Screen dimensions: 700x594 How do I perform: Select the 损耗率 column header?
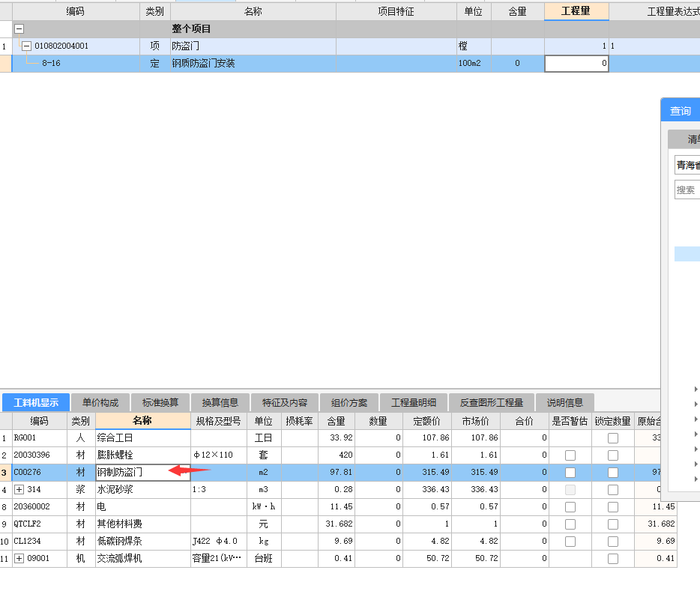pyautogui.click(x=300, y=421)
